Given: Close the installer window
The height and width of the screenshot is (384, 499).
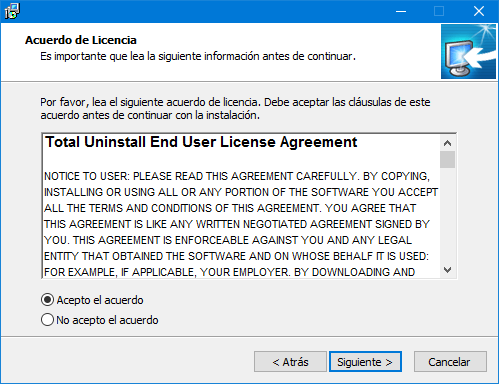Looking at the screenshot, I should coord(479,11).
